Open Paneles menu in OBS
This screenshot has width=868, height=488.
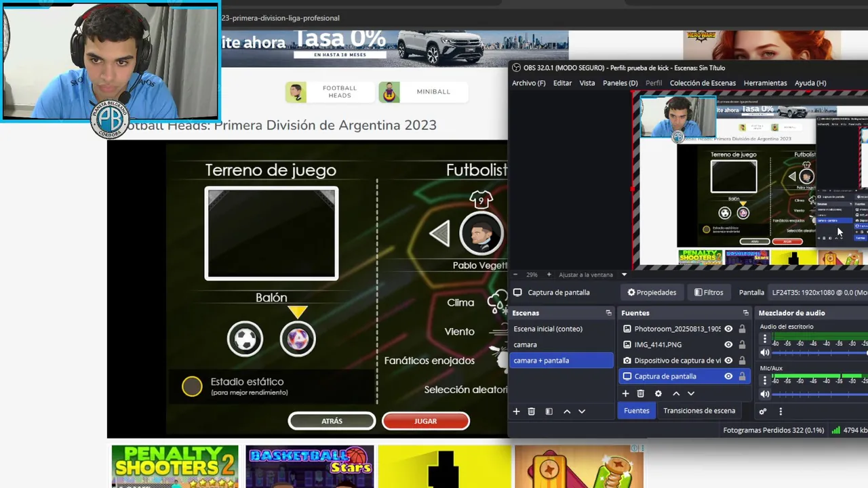click(620, 83)
